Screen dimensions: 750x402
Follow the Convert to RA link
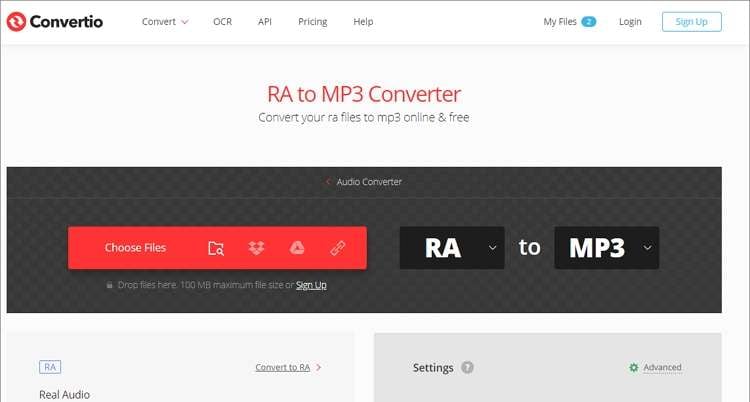[283, 368]
